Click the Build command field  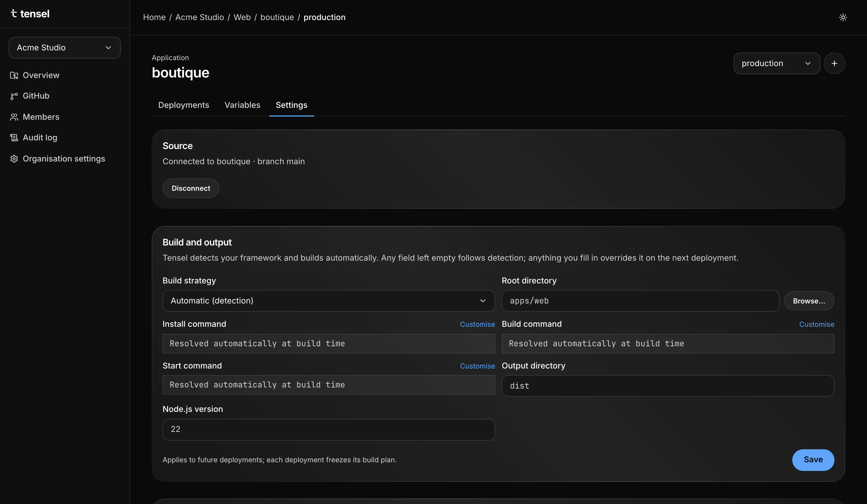(x=668, y=343)
